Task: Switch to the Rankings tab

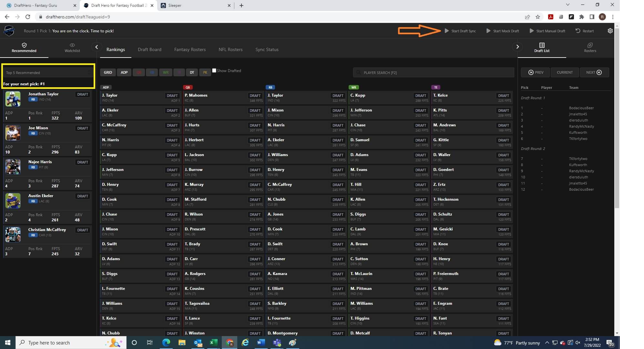Action: coord(116,49)
